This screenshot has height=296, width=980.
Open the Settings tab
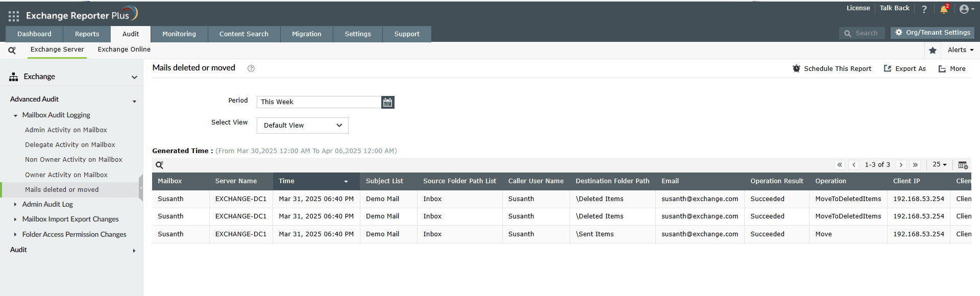click(x=358, y=34)
